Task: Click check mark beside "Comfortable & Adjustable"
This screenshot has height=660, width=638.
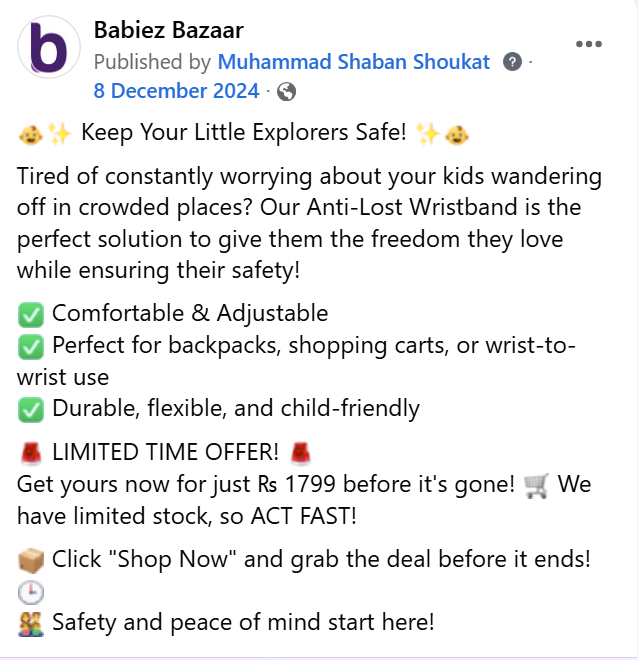Action: click(31, 314)
